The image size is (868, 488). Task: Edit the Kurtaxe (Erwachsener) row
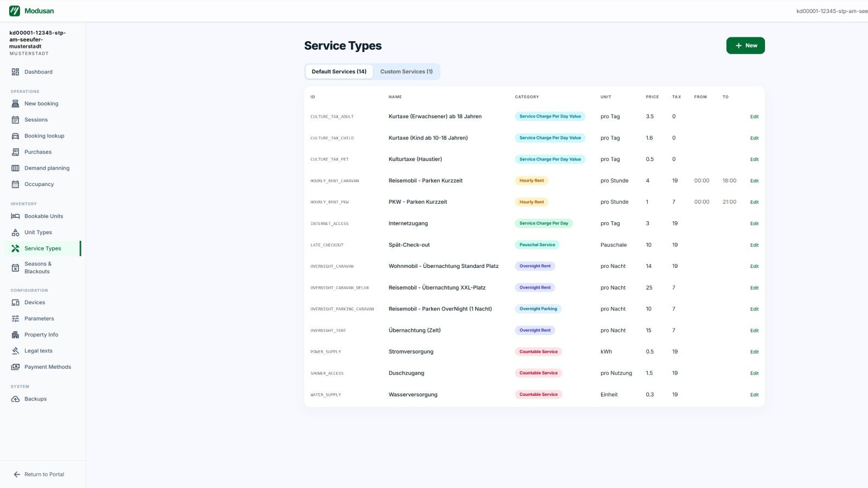click(754, 117)
